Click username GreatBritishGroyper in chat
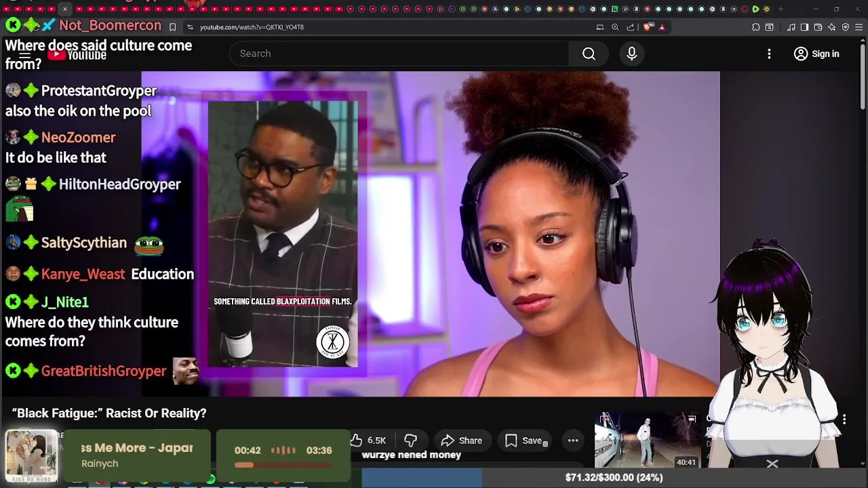This screenshot has width=868, height=488. 104,371
